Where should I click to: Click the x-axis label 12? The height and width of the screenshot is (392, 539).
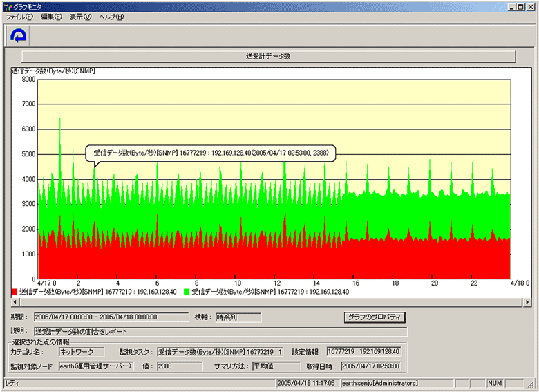click(x=277, y=283)
